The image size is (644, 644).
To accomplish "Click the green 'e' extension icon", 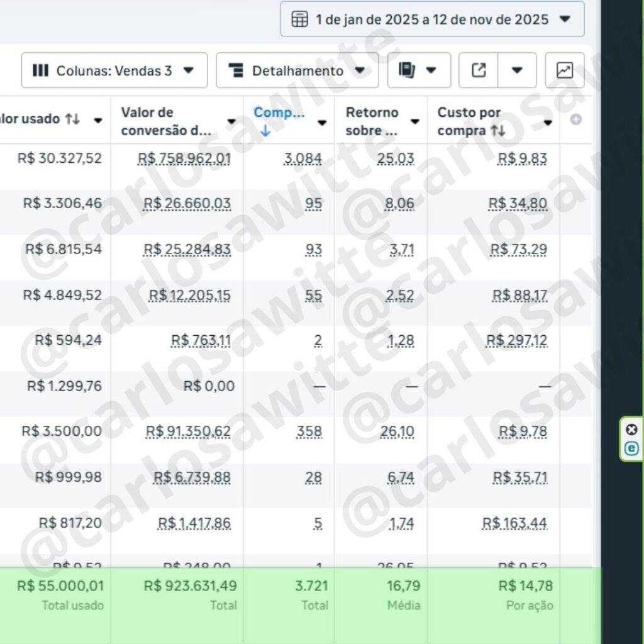I will [631, 448].
